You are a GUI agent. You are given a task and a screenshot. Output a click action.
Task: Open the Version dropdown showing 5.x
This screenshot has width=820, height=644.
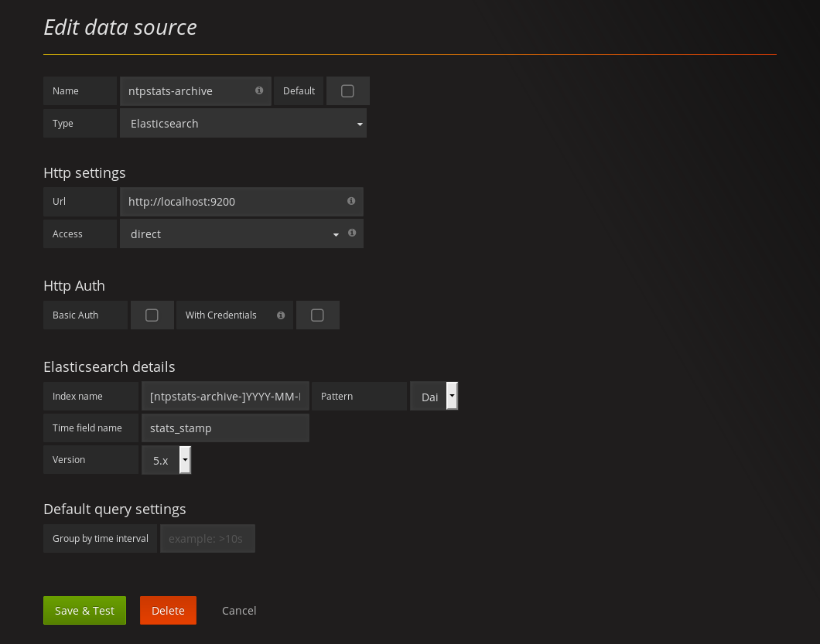(166, 460)
